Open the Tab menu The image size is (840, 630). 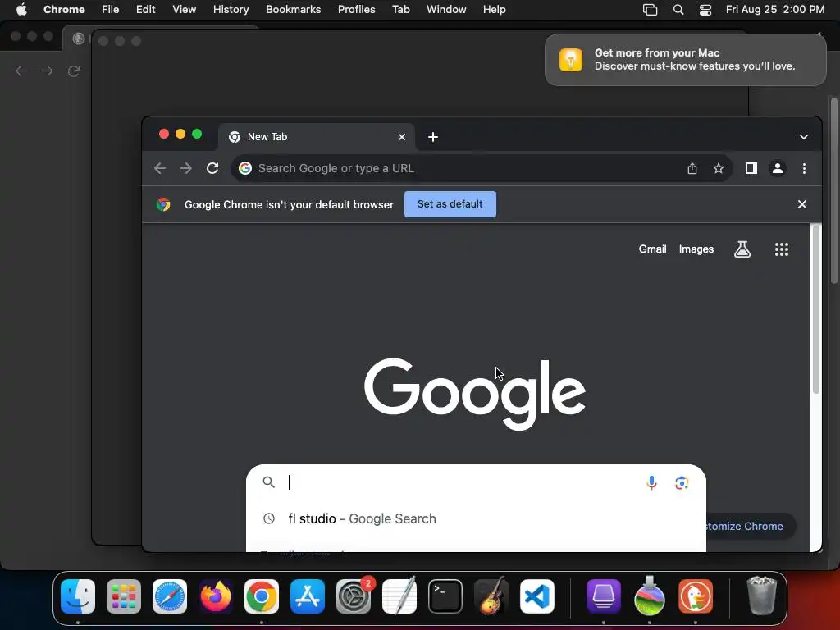click(x=400, y=9)
